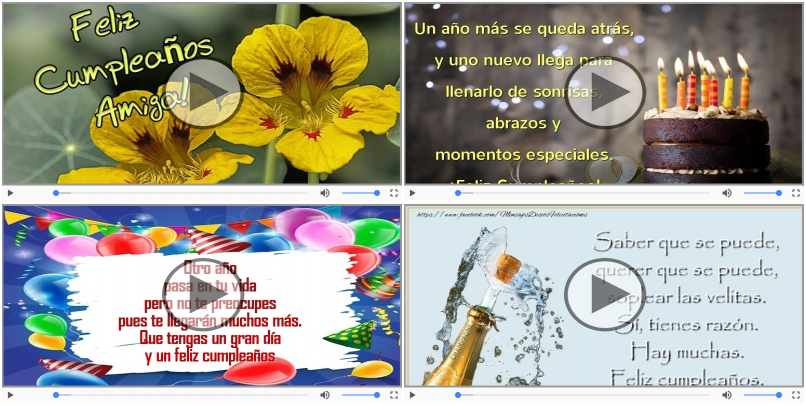Play the Feliz Cumpleaños Amigo flower video overlay
The width and height of the screenshot is (806, 406).
pyautogui.click(x=200, y=92)
